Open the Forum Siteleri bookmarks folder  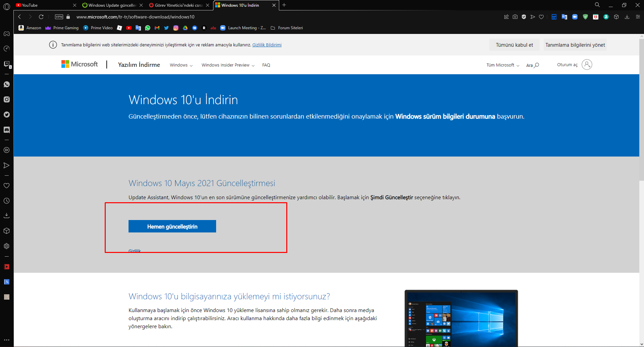pos(287,28)
